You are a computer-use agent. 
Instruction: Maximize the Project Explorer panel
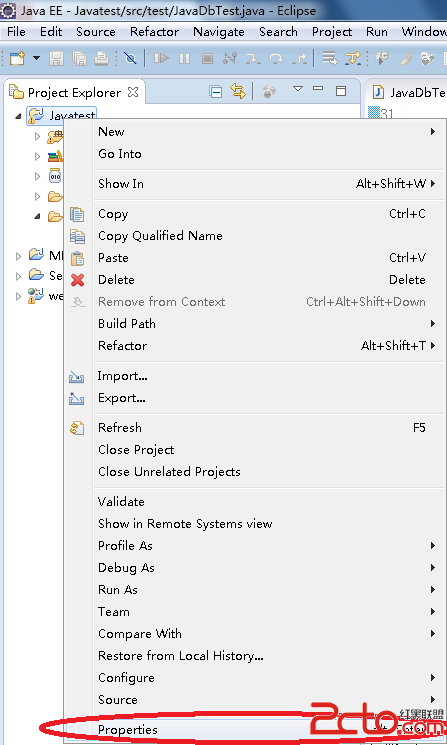(x=341, y=91)
